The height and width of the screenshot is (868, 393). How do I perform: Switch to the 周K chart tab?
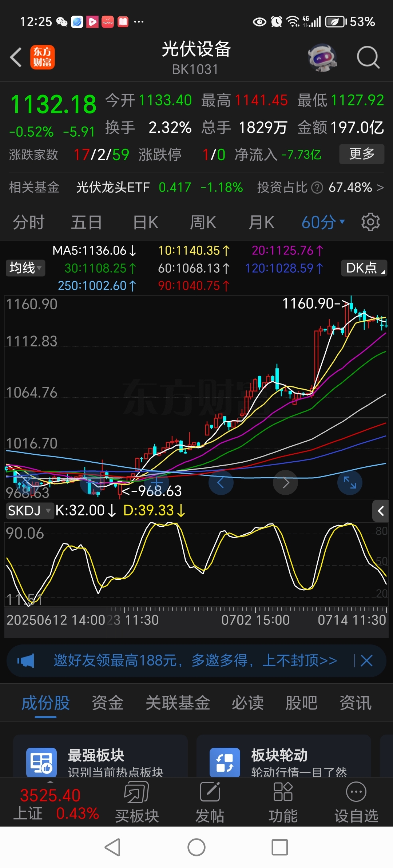tap(203, 222)
